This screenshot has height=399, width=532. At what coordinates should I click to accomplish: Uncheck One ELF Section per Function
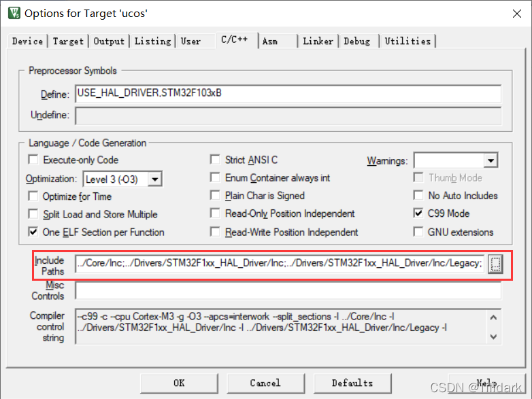33,232
